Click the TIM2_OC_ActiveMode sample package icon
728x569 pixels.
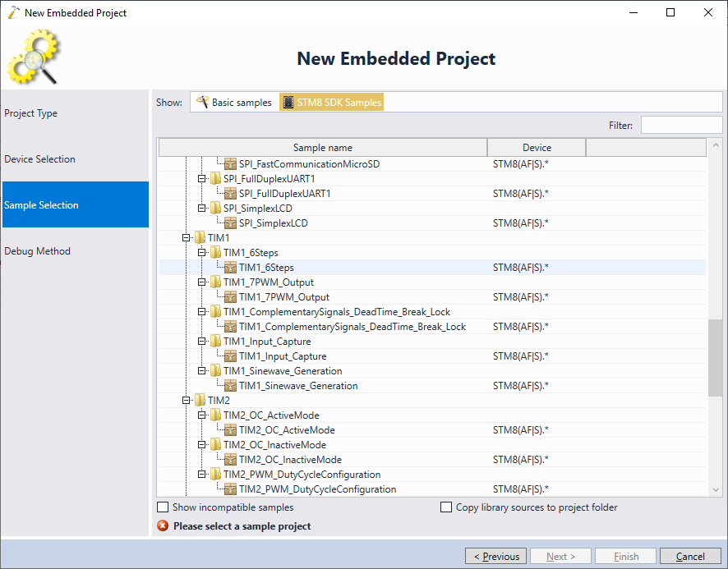(230, 430)
